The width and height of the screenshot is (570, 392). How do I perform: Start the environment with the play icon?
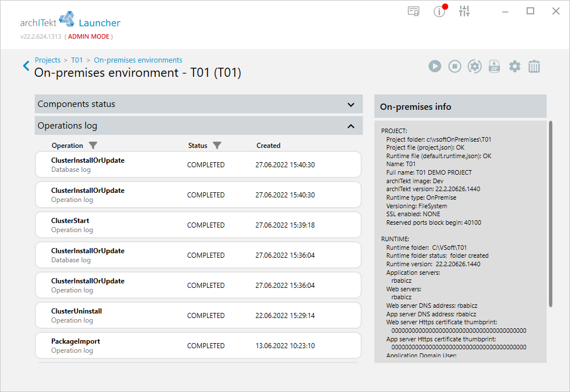click(x=435, y=66)
